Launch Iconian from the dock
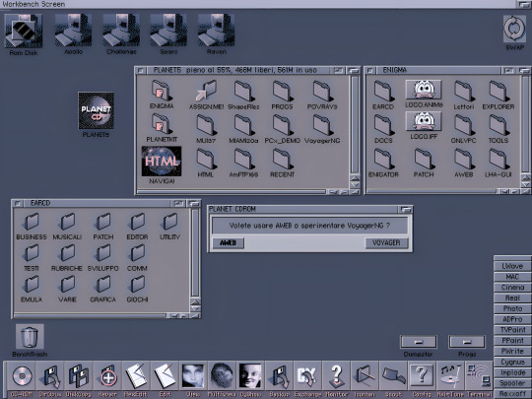The width and height of the screenshot is (532, 399). [366, 376]
